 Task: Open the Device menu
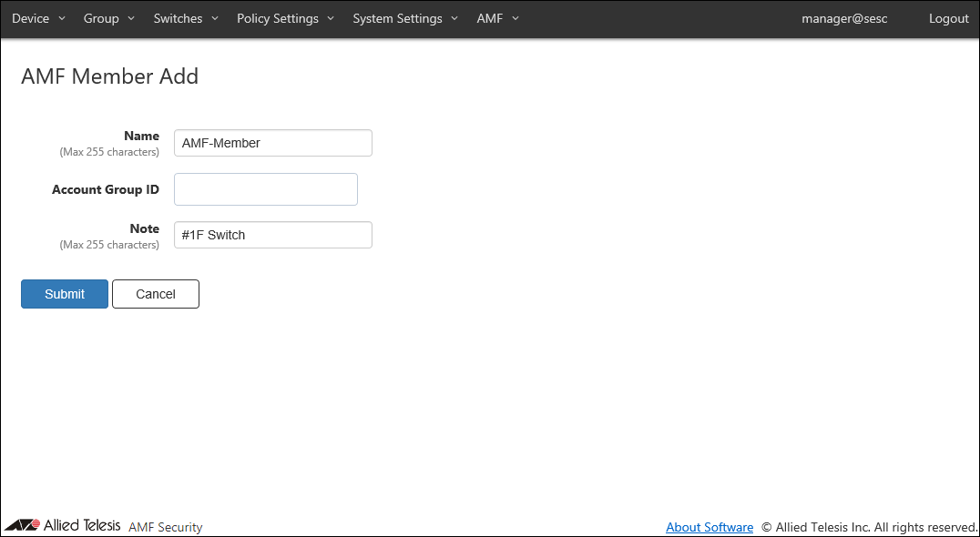[31, 18]
